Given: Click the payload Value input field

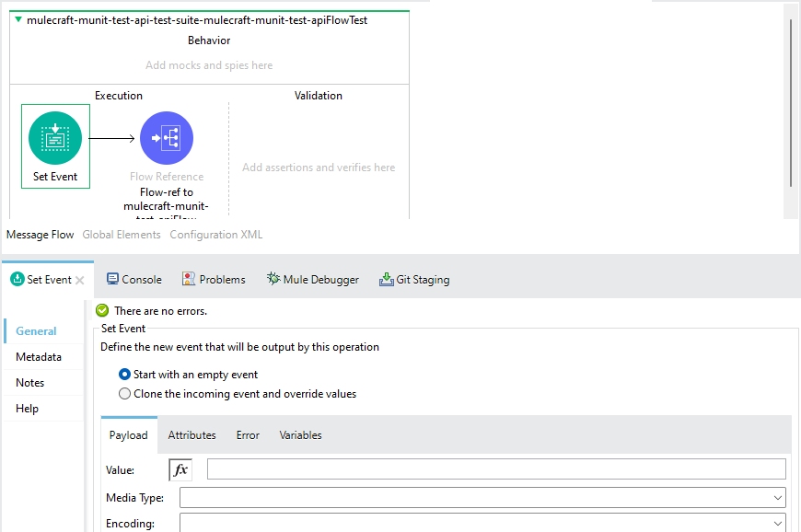Looking at the screenshot, I should click(x=495, y=469).
